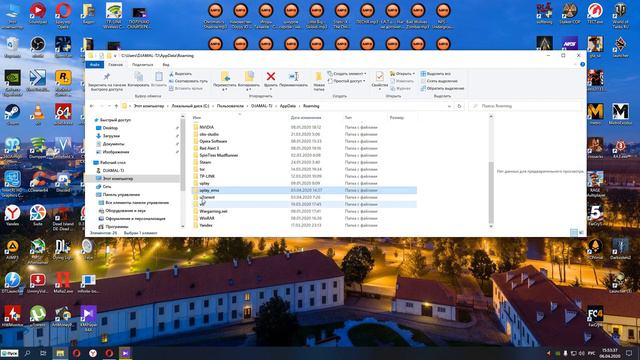This screenshot has width=640, height=360.
Task: Open the AIDA64 desktop shortcut
Action: 63,113
